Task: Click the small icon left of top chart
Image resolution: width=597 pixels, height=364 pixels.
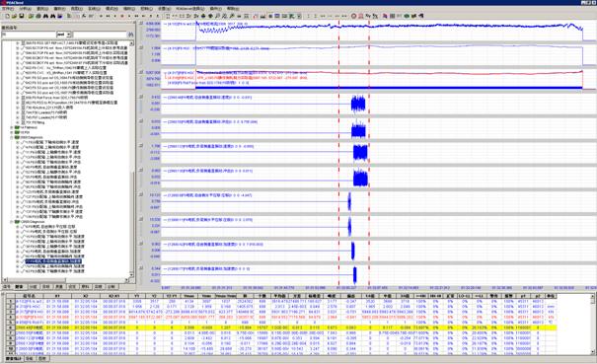Action: (141, 24)
